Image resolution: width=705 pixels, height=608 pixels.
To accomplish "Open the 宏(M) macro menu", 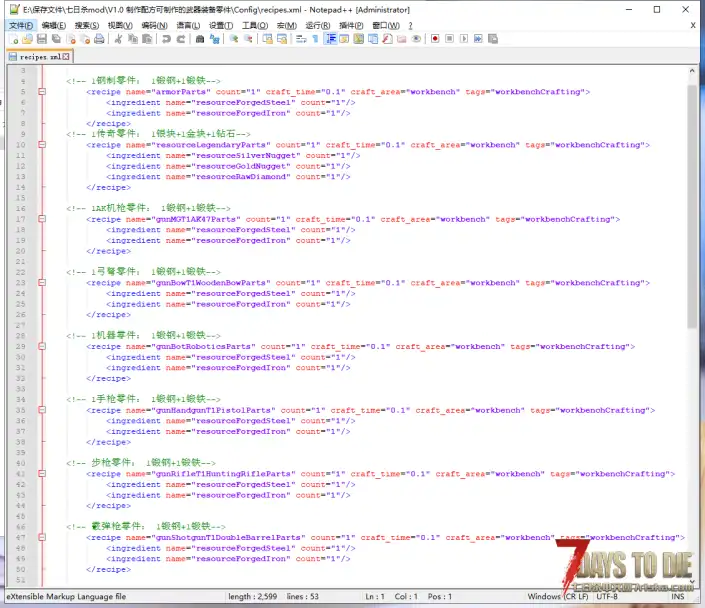I will pos(286,26).
